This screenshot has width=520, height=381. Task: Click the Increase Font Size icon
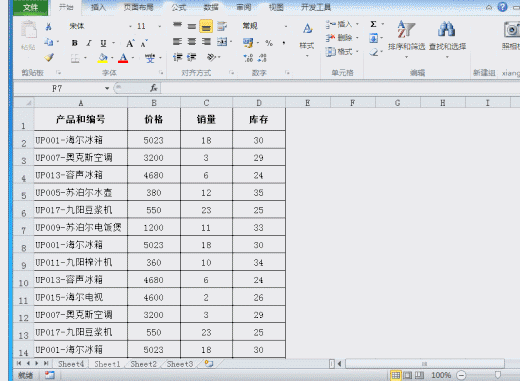pyautogui.click(x=130, y=43)
